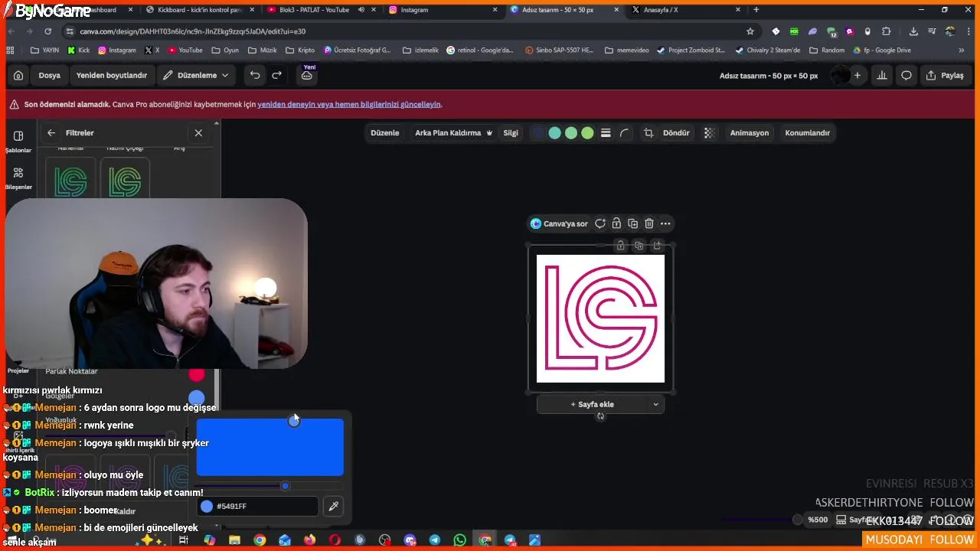Click Arka Plan Kaldırma button
The image size is (980, 551).
(454, 132)
